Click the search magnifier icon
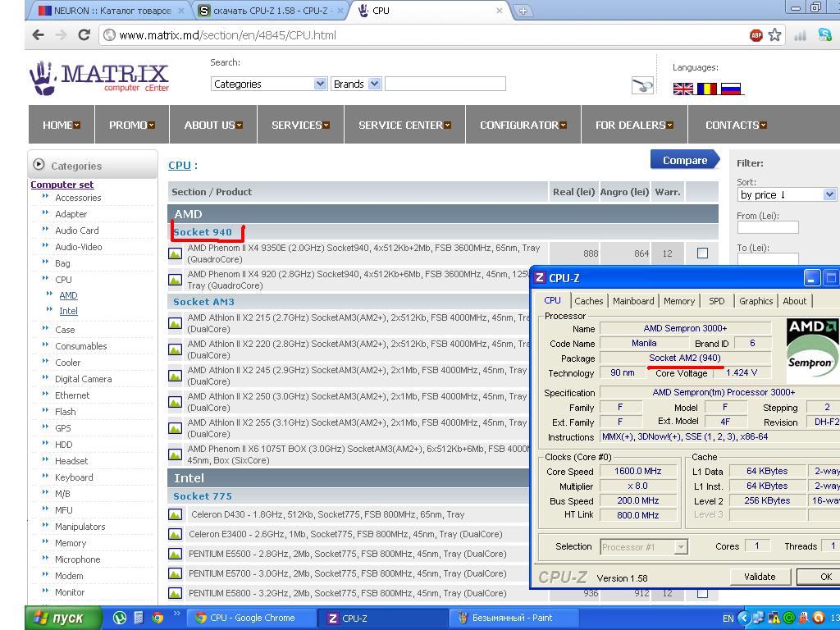The height and width of the screenshot is (630, 840). click(x=642, y=85)
